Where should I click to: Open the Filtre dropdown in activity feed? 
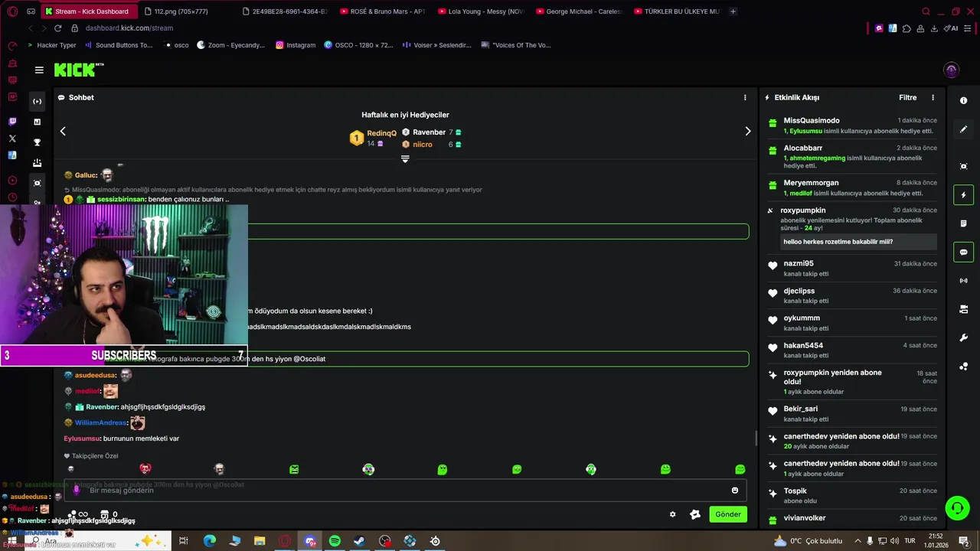point(907,97)
